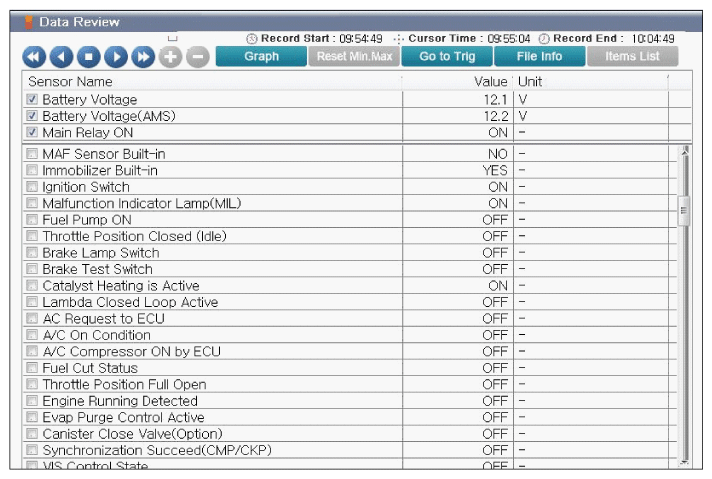Open the Graph view
This screenshot has height=479, width=712.
coord(261,57)
